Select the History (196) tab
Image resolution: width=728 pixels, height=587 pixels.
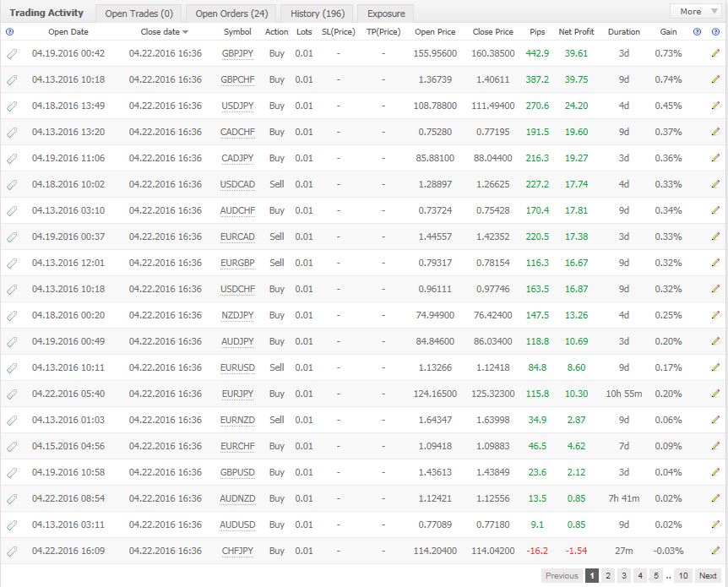click(x=317, y=14)
